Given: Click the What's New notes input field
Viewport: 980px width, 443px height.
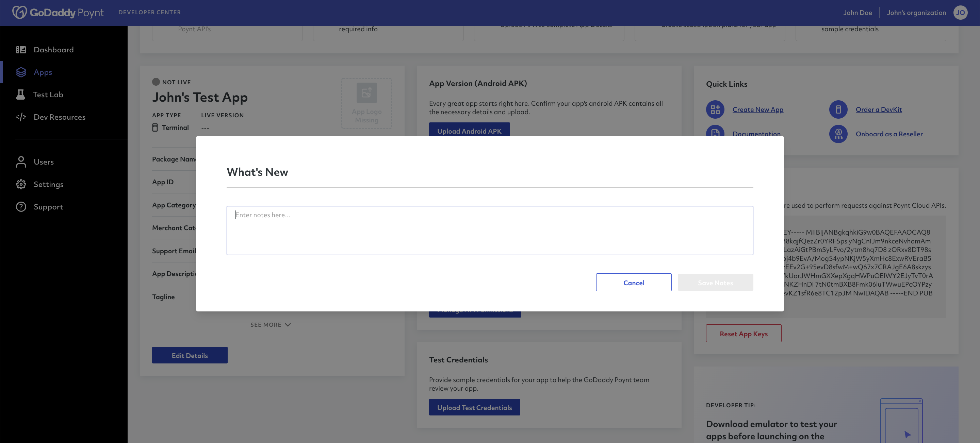Looking at the screenshot, I should click(489, 230).
